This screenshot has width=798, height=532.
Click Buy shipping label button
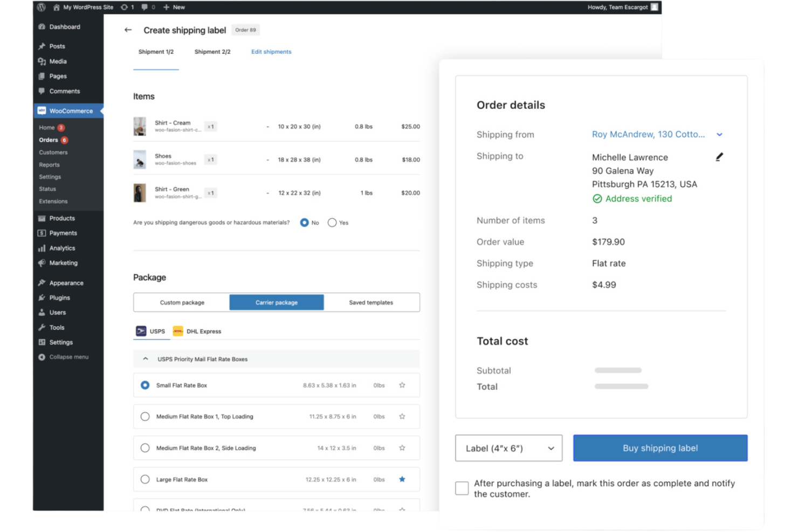pyautogui.click(x=660, y=448)
